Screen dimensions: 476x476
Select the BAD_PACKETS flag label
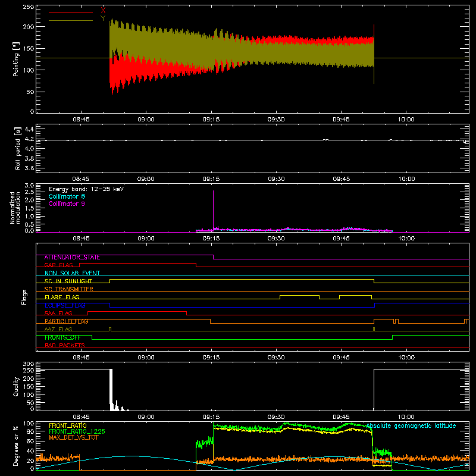coord(65,346)
